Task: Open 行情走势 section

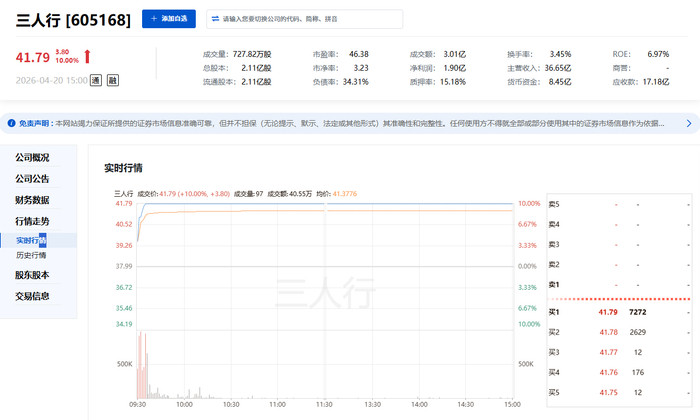Action: tap(32, 221)
